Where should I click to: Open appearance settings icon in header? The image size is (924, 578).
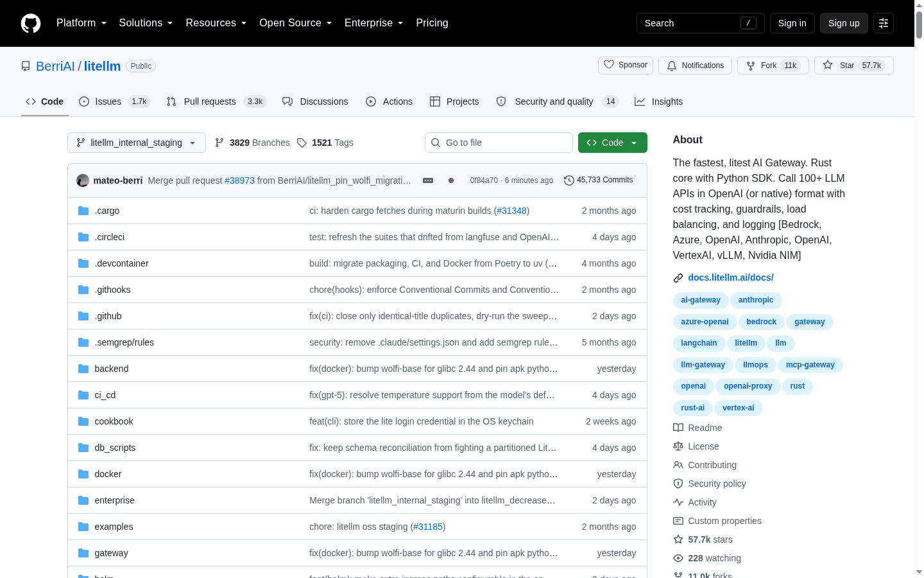point(884,23)
